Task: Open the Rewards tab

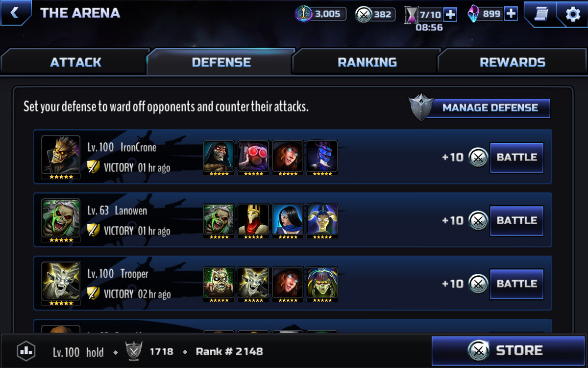Action: tap(513, 62)
